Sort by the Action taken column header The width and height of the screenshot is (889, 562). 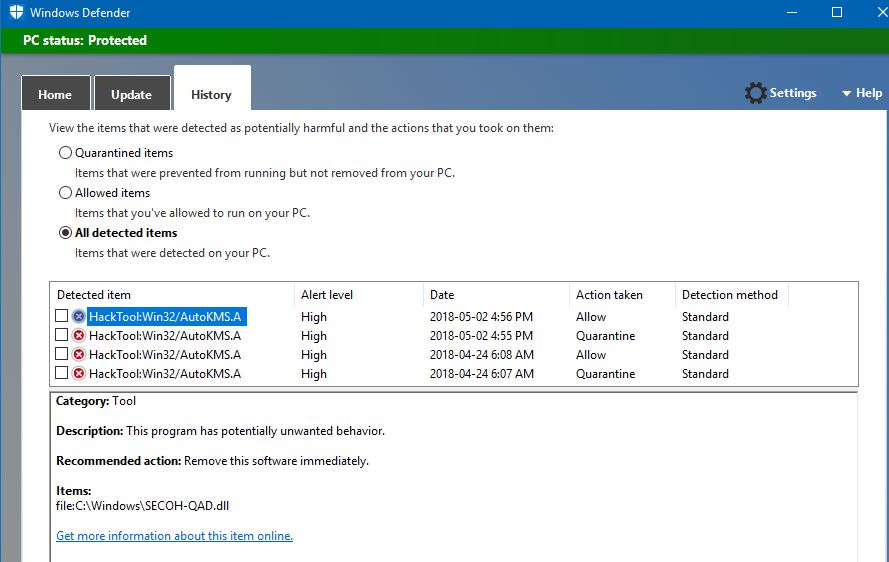pyautogui.click(x=622, y=295)
